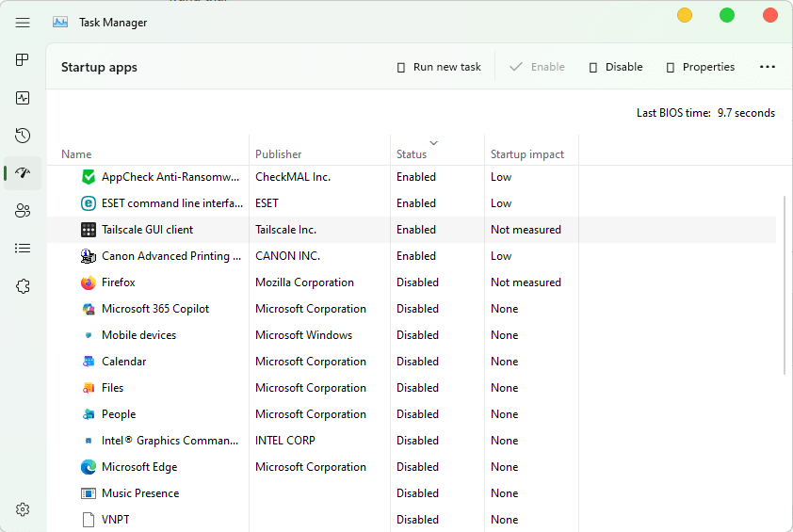Open the App history page in sidebar

point(23,136)
